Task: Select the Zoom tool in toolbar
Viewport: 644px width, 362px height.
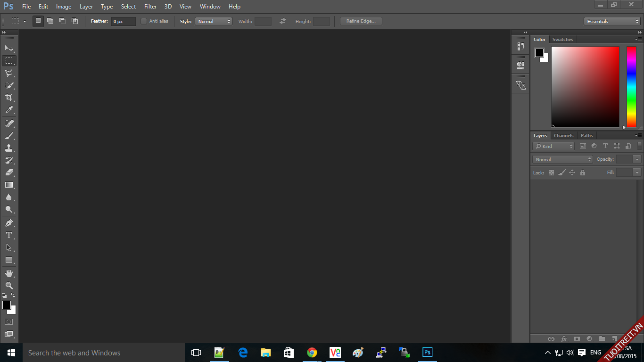Action: coord(9,286)
